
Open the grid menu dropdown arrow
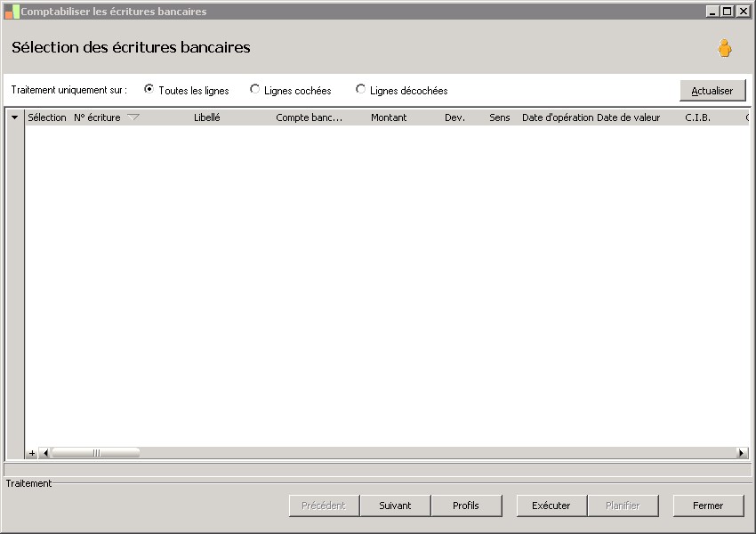15,117
